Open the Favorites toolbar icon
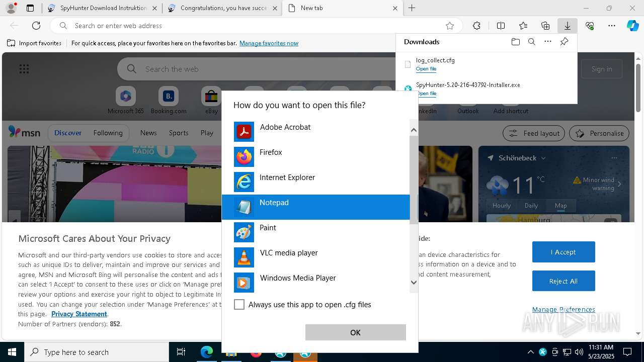Screen dimensions: 644x362 [x=523, y=26]
